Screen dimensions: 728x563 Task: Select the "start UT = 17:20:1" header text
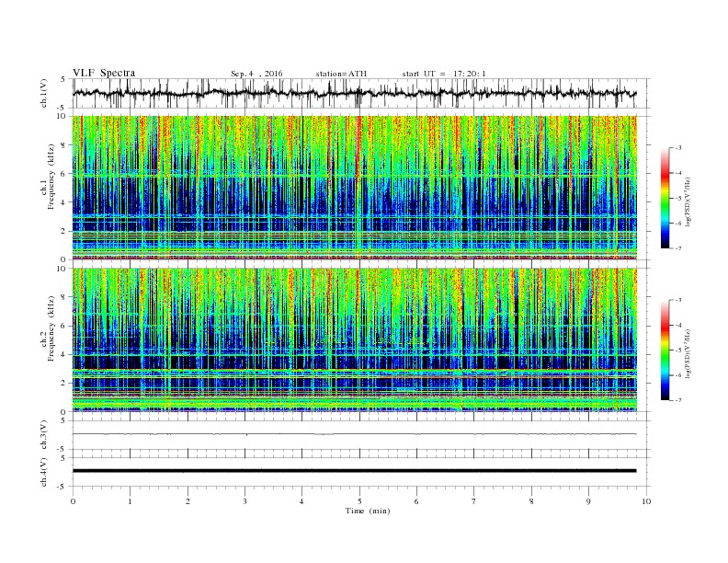444,74
